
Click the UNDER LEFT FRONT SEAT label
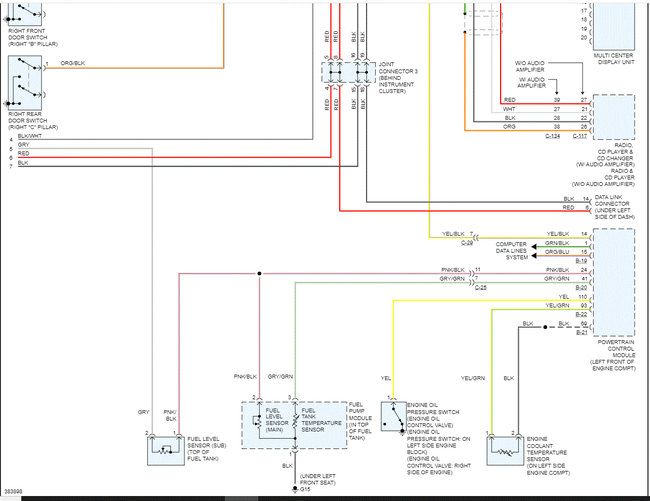pos(318,479)
